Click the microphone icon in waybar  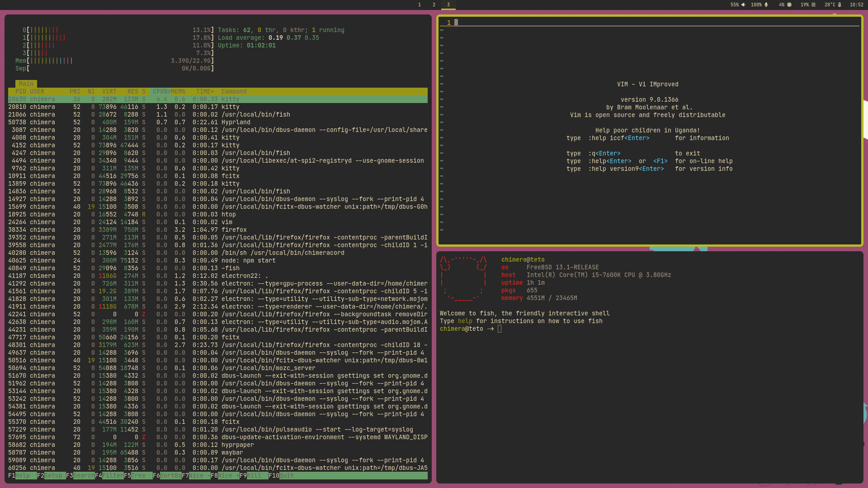pos(766,5)
